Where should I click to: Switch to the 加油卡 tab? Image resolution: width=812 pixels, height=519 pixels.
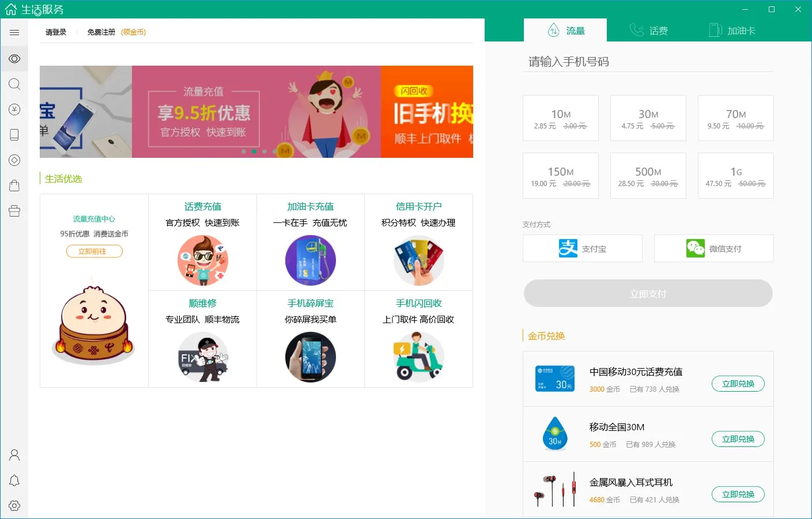tap(732, 31)
